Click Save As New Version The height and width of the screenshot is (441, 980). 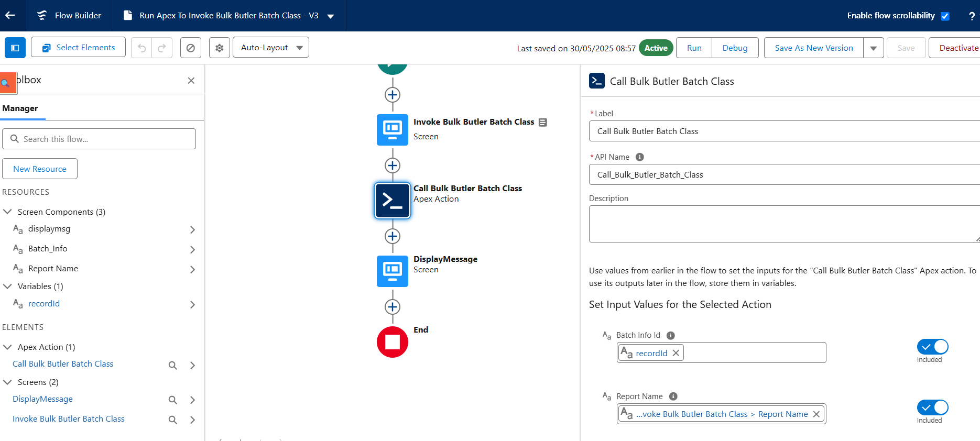tap(813, 48)
